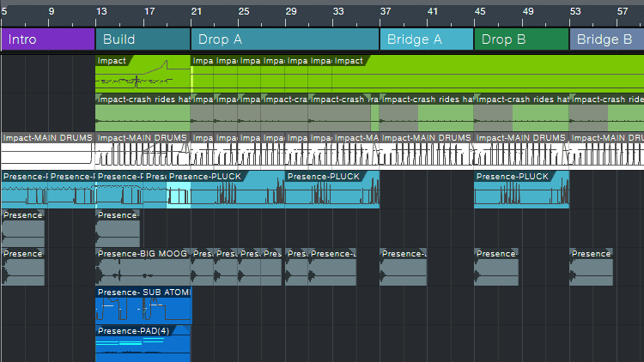Select the Presence-BIG MOOG clip
644x362 pixels.
(x=143, y=267)
